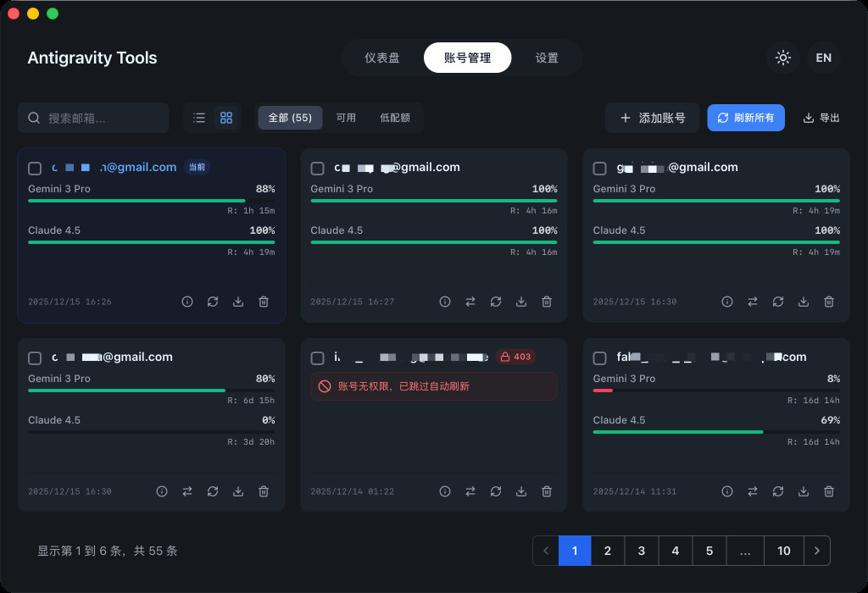
Task: Refresh the 403 locked account
Action: coord(496,491)
